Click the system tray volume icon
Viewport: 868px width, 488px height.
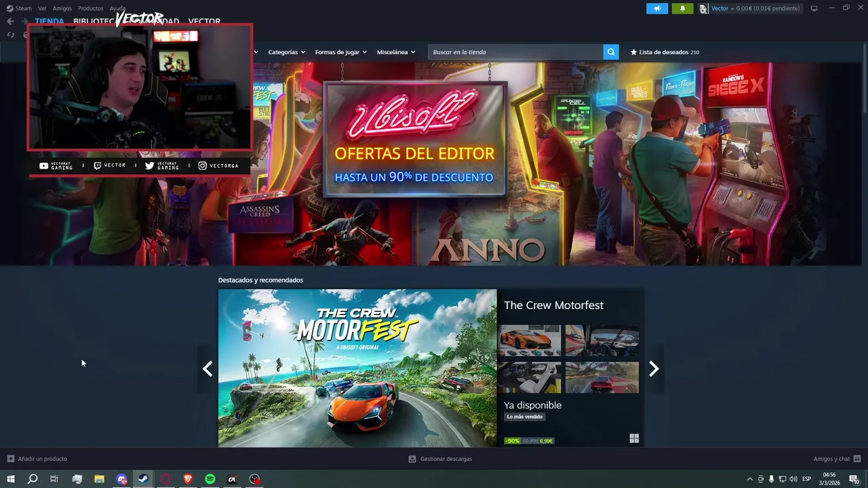793,479
